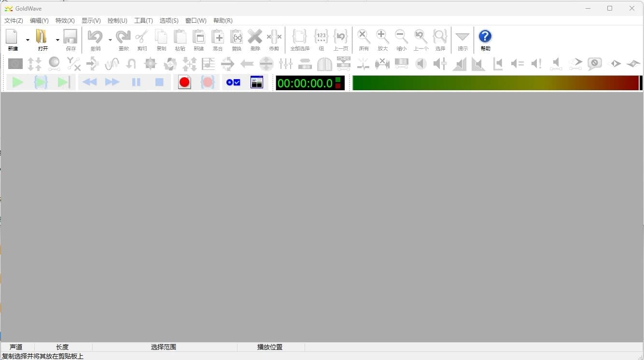Click the Record button
Image resolution: width=644 pixels, height=360 pixels.
[184, 82]
